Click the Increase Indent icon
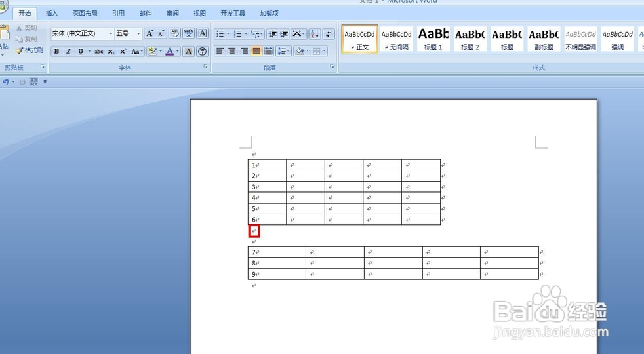Image resolution: width=644 pixels, height=354 pixels. click(x=284, y=33)
